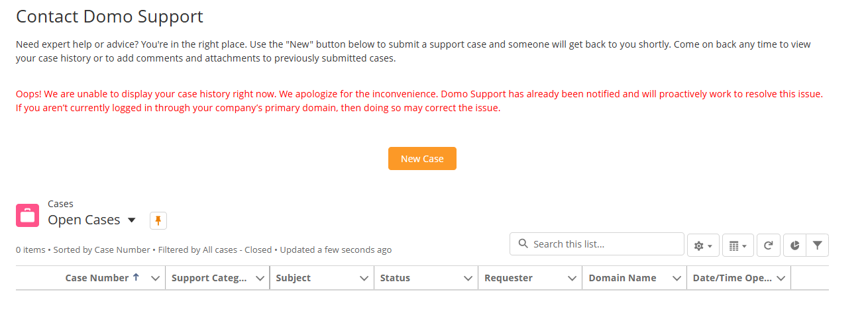Open Date/Time Opened column menu chevron
Viewport: 868px width, 315px height.
coord(781,279)
